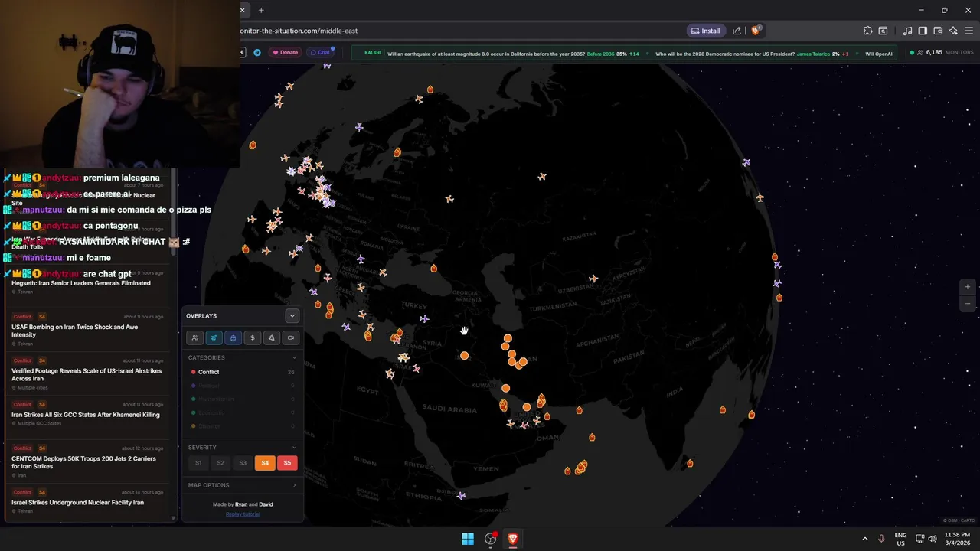Toggle the red S5 severity button

click(x=287, y=462)
